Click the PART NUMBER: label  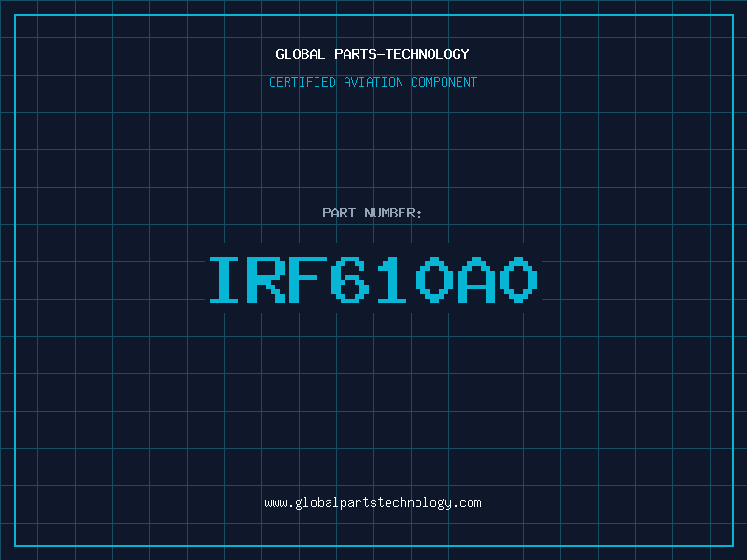coord(373,213)
